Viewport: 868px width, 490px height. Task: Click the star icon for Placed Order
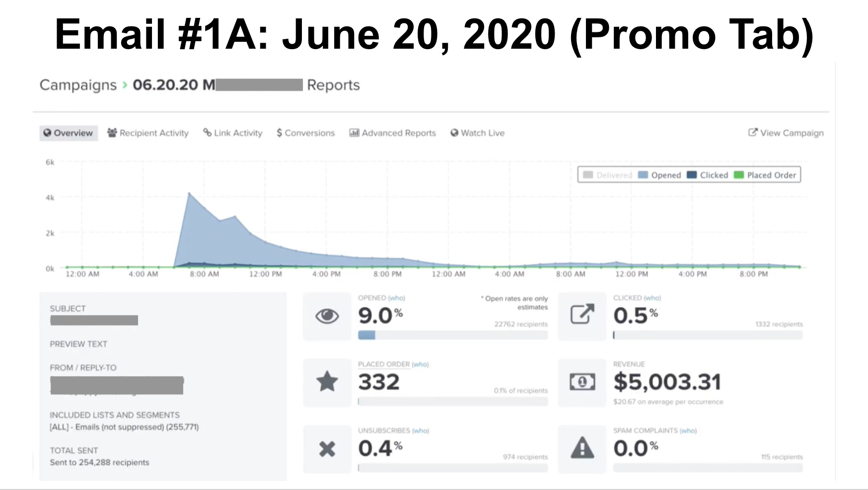pyautogui.click(x=327, y=382)
